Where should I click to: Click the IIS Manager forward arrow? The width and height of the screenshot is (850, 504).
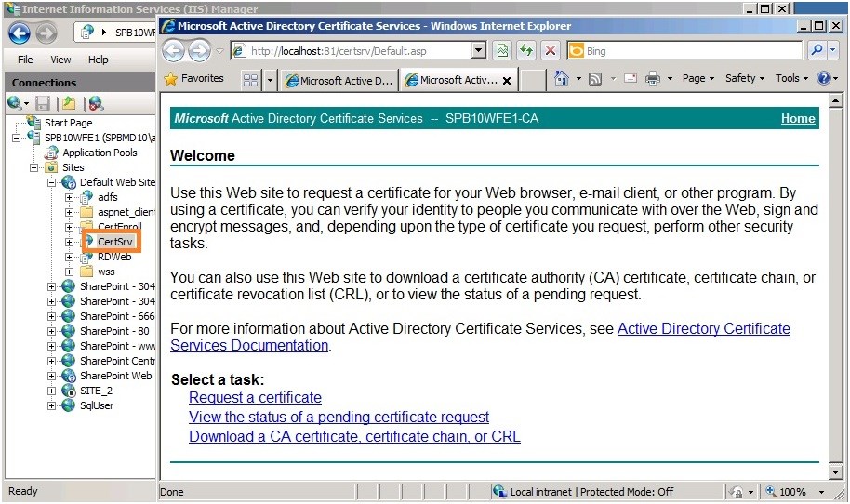click(46, 33)
